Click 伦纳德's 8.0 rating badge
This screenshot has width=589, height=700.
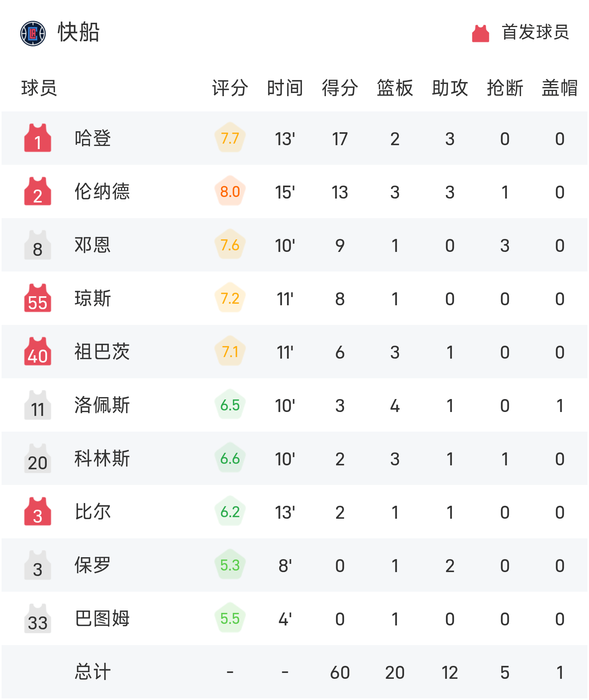230,191
